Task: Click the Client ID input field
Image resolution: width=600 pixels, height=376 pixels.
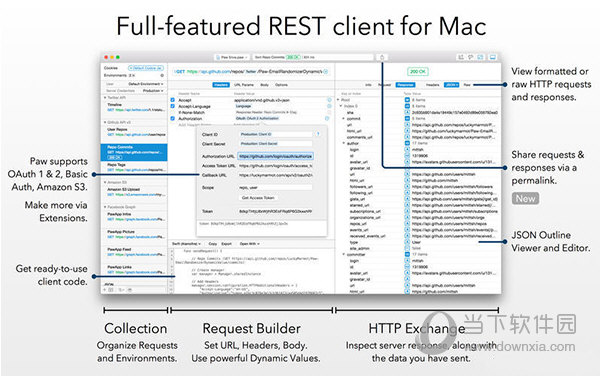Action: 276,134
